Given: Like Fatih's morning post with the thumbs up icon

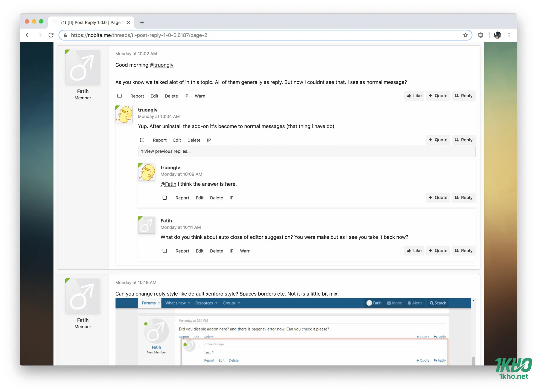Looking at the screenshot, I should point(414,96).
